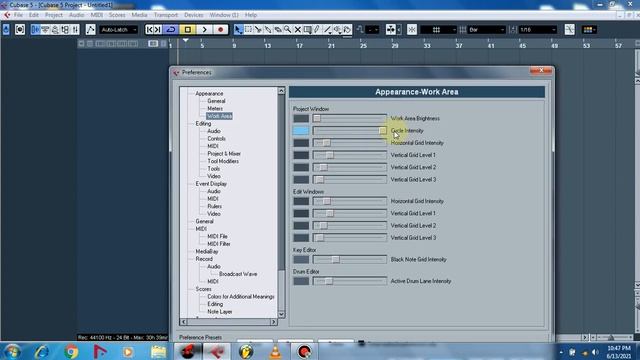Open the 1/16 quantize dropdown
Screen dimensions: 640x360
(538, 30)
